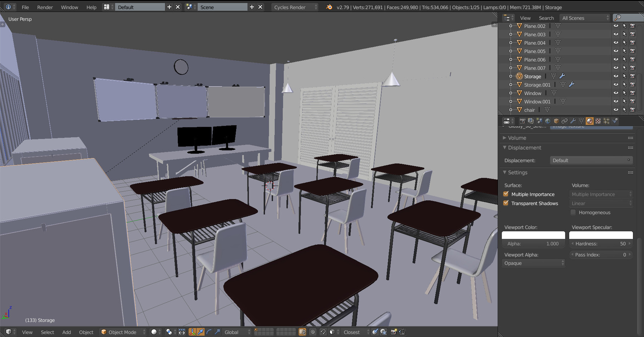Screen dimensions: 644x337
Task: Uncheck Multiple Importance under Surface
Action: pyautogui.click(x=506, y=194)
